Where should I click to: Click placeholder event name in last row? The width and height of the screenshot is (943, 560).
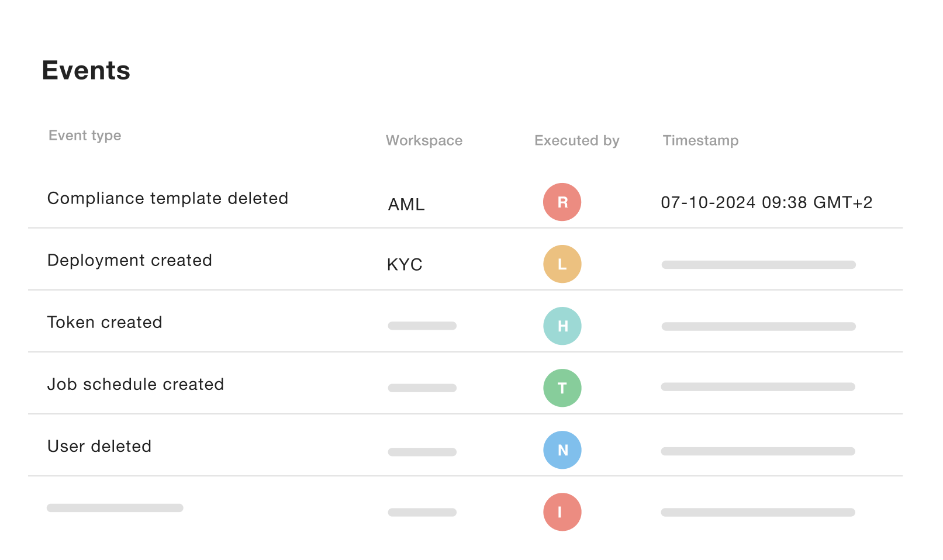115,508
